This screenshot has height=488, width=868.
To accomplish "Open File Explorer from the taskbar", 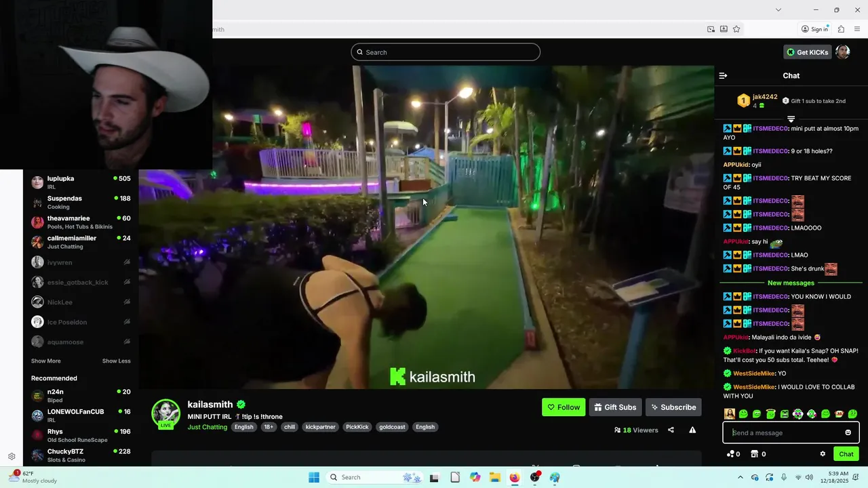I will coord(495,477).
